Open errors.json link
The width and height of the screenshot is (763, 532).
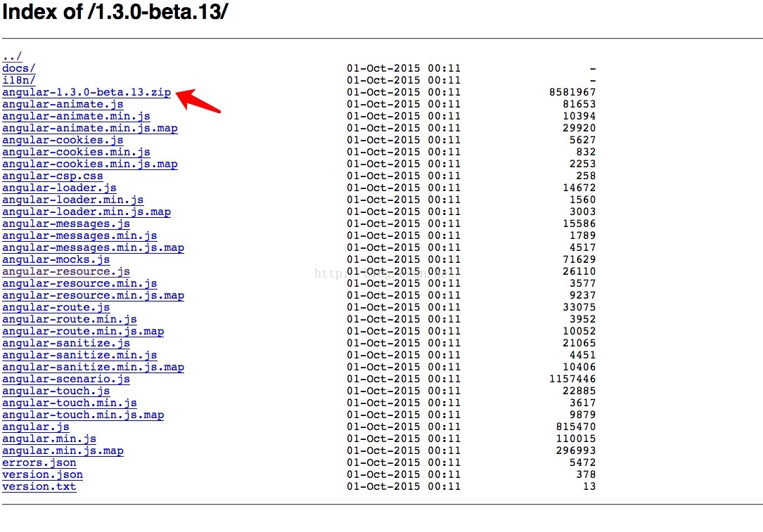tap(39, 462)
